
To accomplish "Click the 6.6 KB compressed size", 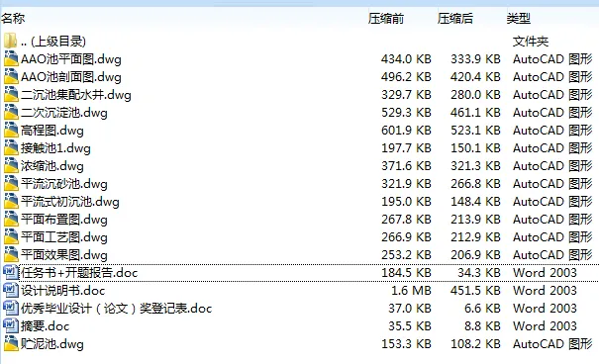I will pos(482,309).
